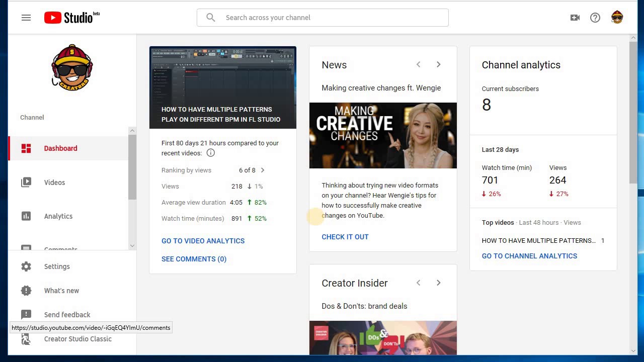
Task: Click the sidebar scroll up arrow
Action: (132, 131)
